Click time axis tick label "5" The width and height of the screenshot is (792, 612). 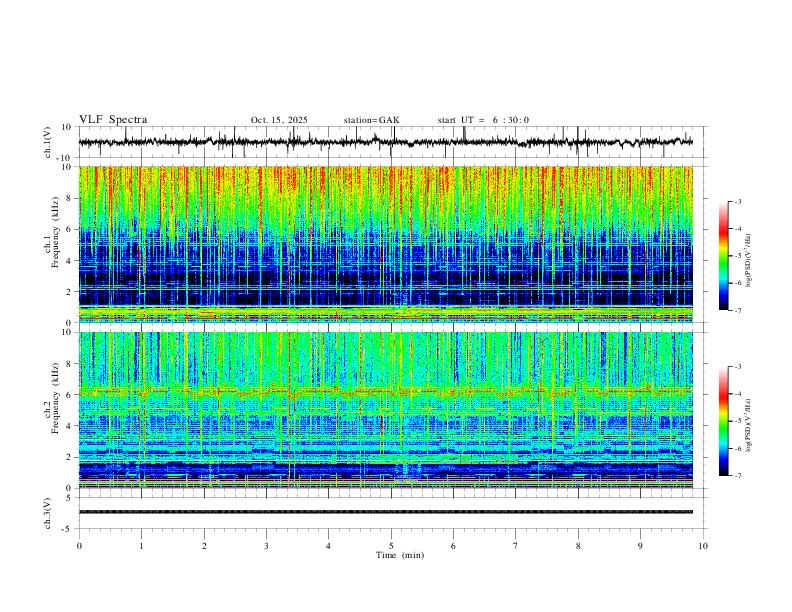(x=391, y=546)
